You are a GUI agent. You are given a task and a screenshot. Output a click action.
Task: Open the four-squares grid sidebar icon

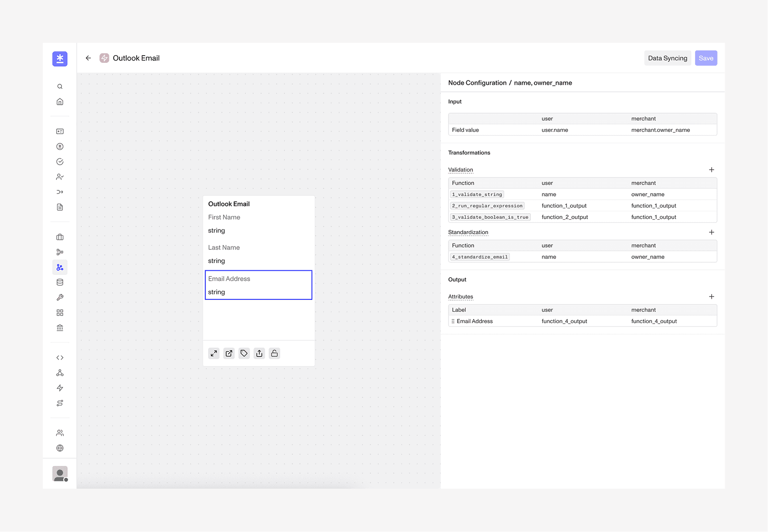60,313
